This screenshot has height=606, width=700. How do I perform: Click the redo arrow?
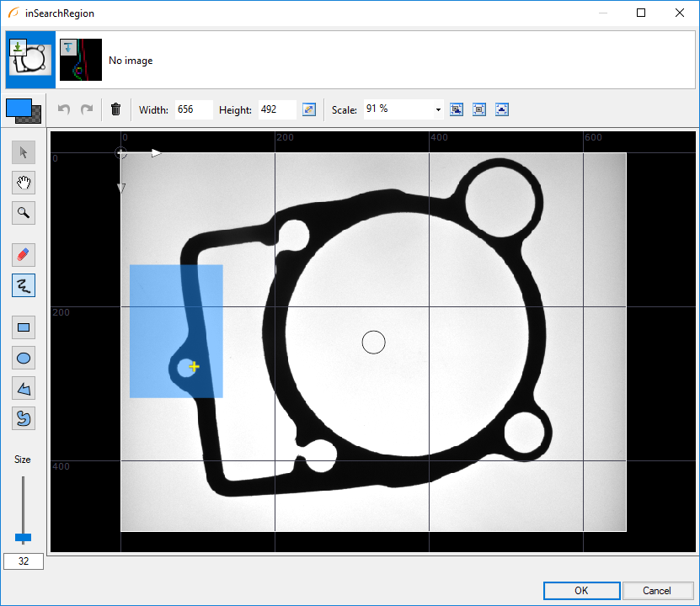[x=86, y=109]
